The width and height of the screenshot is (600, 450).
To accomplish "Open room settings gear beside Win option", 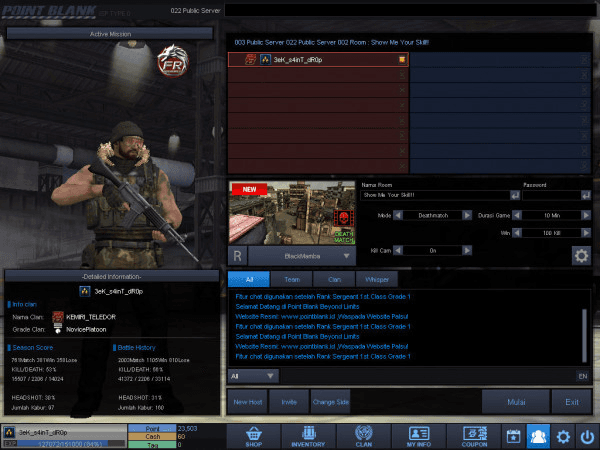I will tap(580, 255).
